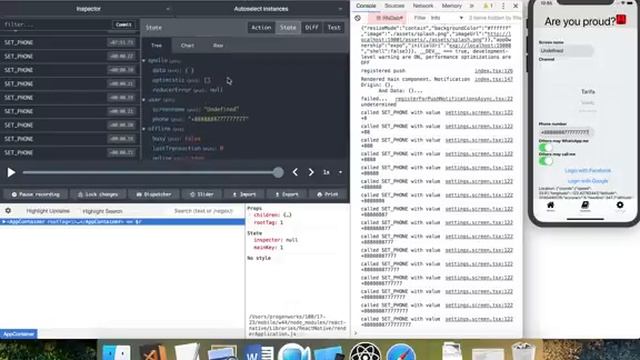Expand the AppContainer element row

point(4,222)
